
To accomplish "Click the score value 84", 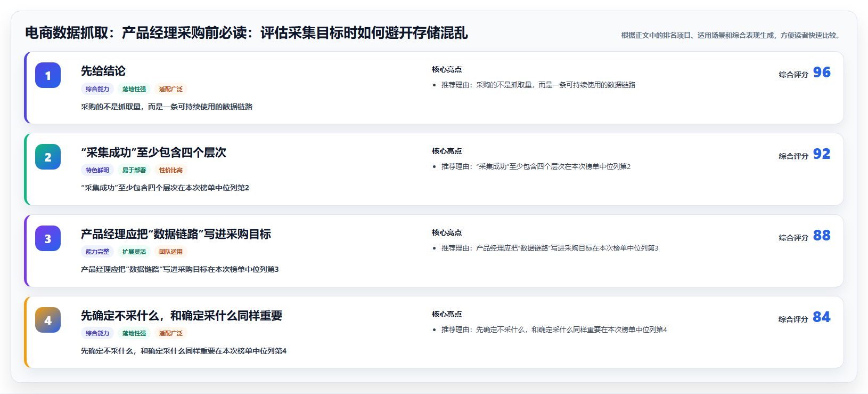I will pos(822,317).
